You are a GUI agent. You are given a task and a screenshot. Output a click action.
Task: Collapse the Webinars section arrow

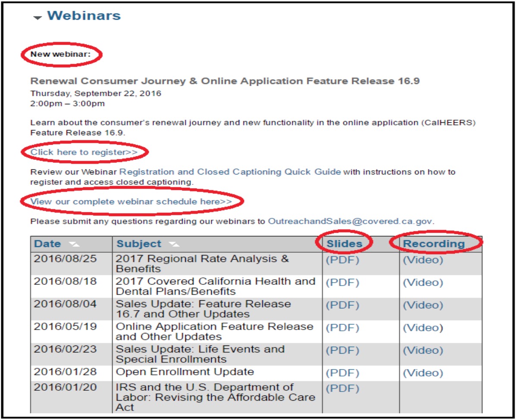coord(38,18)
